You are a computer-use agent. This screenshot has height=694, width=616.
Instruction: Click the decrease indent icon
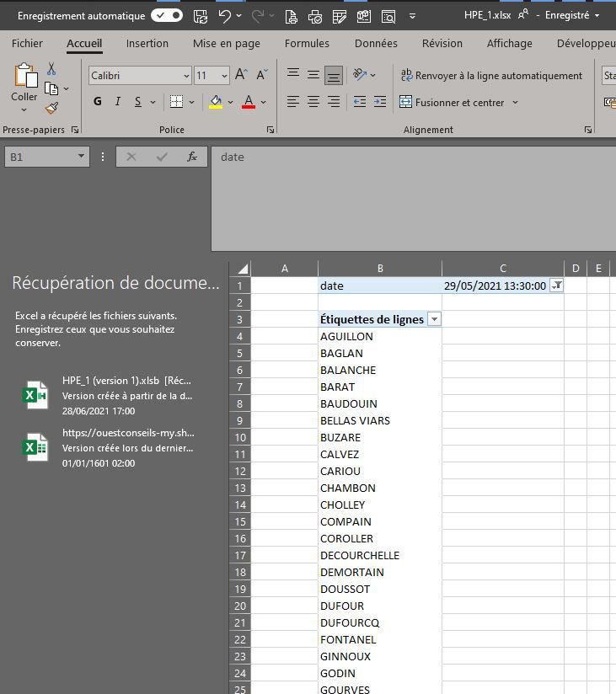(360, 102)
